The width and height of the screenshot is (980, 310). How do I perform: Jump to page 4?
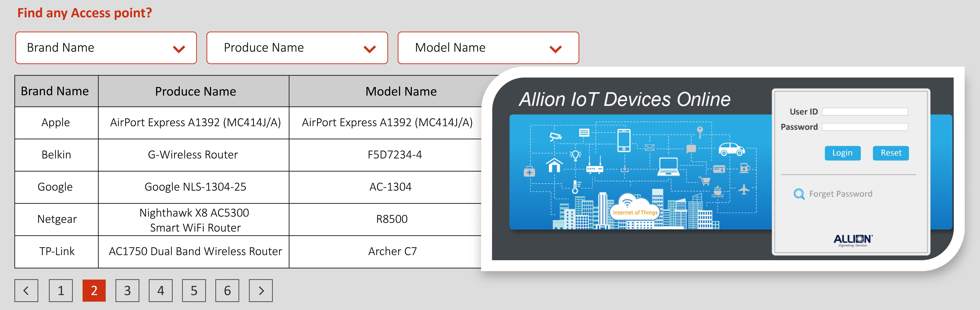click(x=161, y=290)
